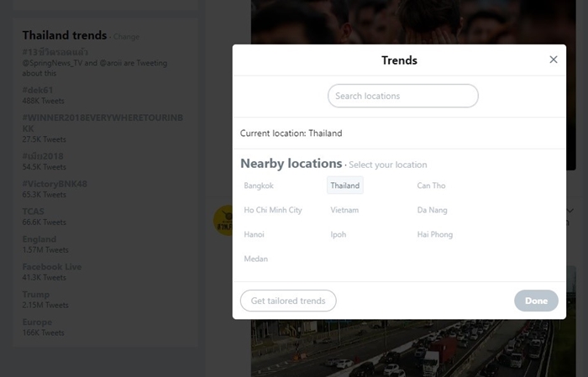The width and height of the screenshot is (588, 377).
Task: Click the yellow profile avatar behind dialog
Action: [x=223, y=220]
